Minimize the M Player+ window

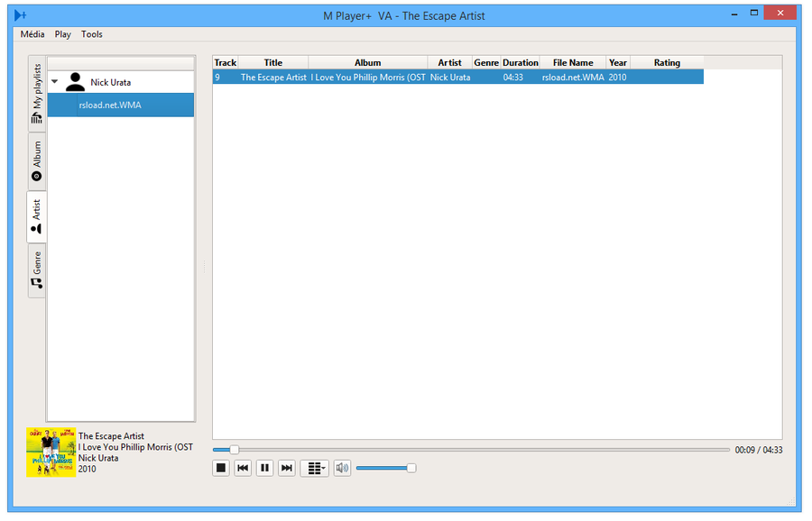pyautogui.click(x=734, y=14)
